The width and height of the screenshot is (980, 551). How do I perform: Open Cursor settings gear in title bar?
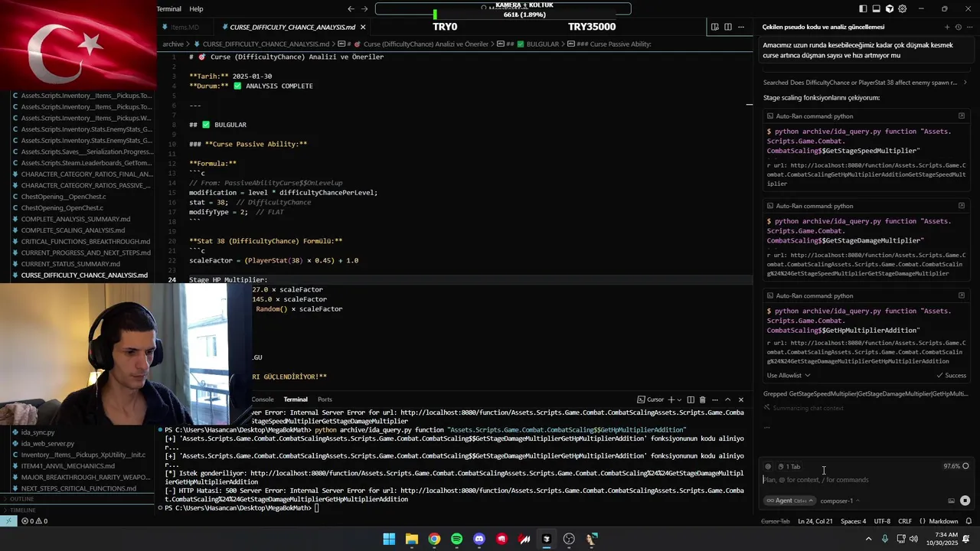click(x=902, y=8)
